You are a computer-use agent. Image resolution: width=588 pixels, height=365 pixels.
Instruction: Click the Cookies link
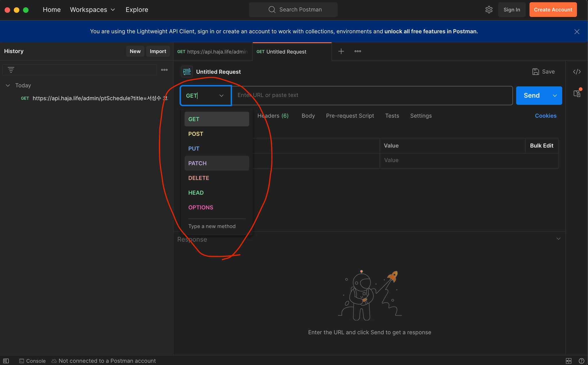coord(546,116)
